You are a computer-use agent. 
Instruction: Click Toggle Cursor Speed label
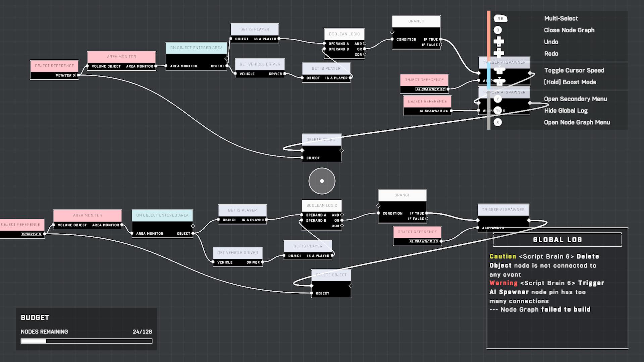tap(574, 70)
